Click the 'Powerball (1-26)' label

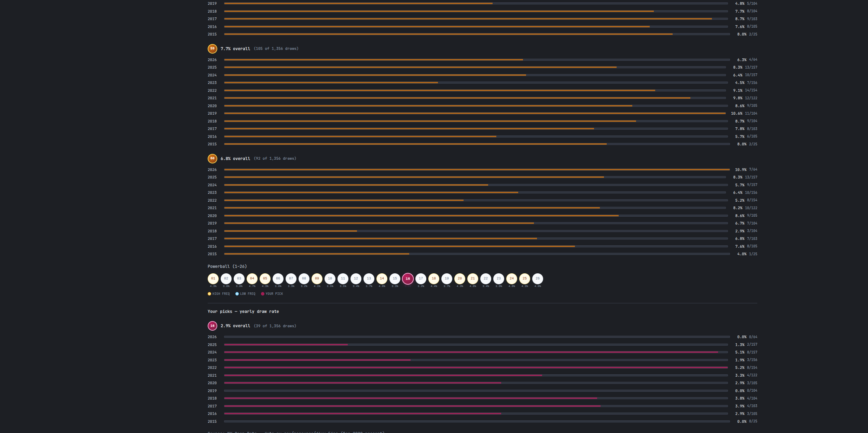227,266
